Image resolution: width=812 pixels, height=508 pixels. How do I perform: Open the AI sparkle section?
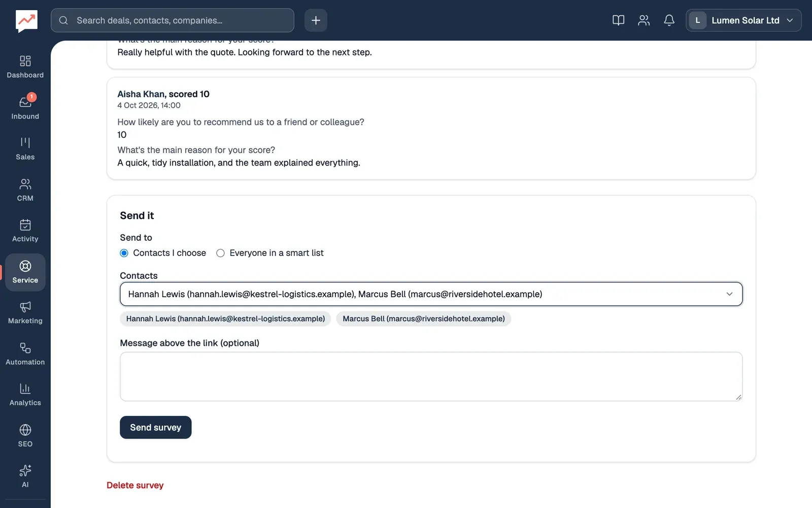point(25,477)
